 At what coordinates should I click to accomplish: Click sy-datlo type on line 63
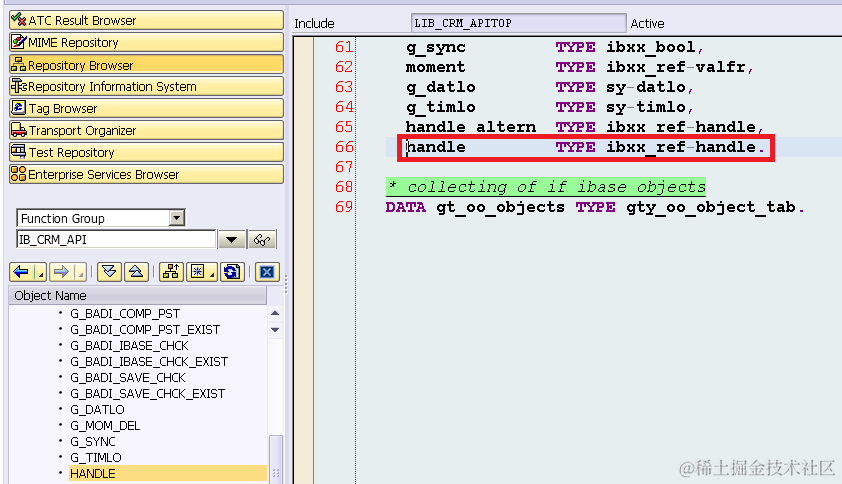point(646,87)
